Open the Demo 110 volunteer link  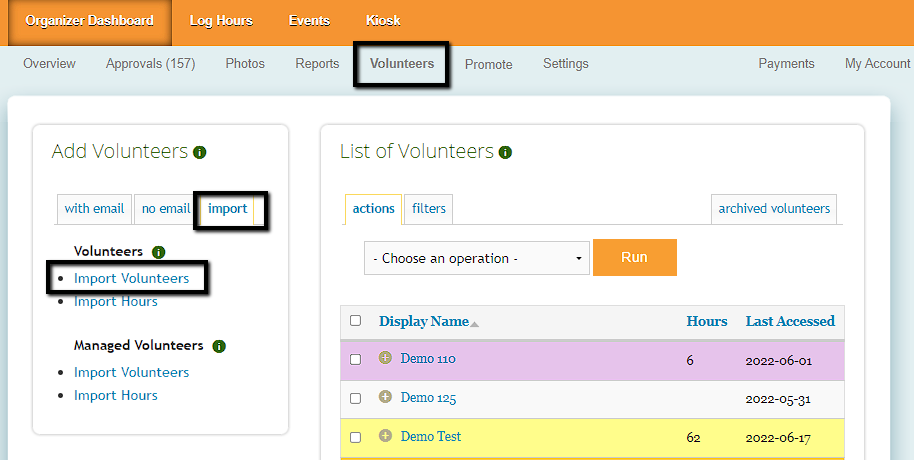(x=428, y=359)
